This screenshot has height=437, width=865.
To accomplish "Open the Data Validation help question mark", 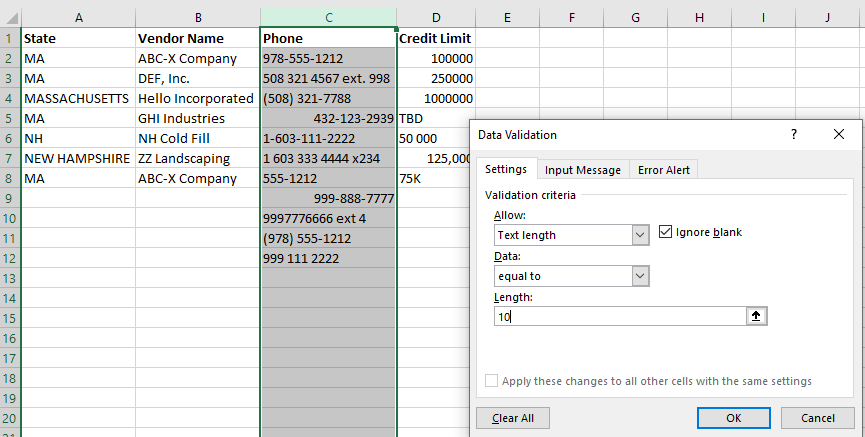I will pyautogui.click(x=794, y=134).
